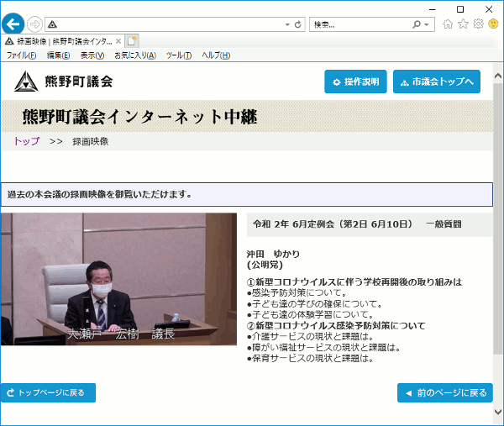Click the 検索 search input field
Viewport: 504px width, 426px height.
(x=360, y=24)
